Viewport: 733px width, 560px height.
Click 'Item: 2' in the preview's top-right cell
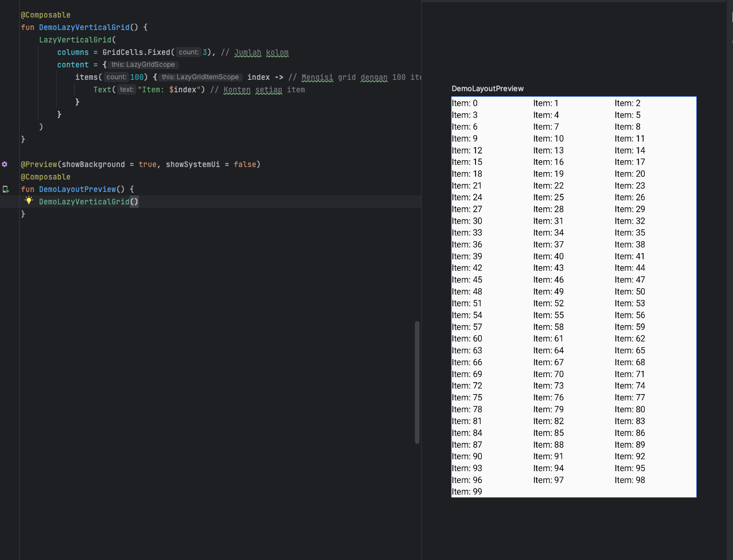tap(627, 103)
